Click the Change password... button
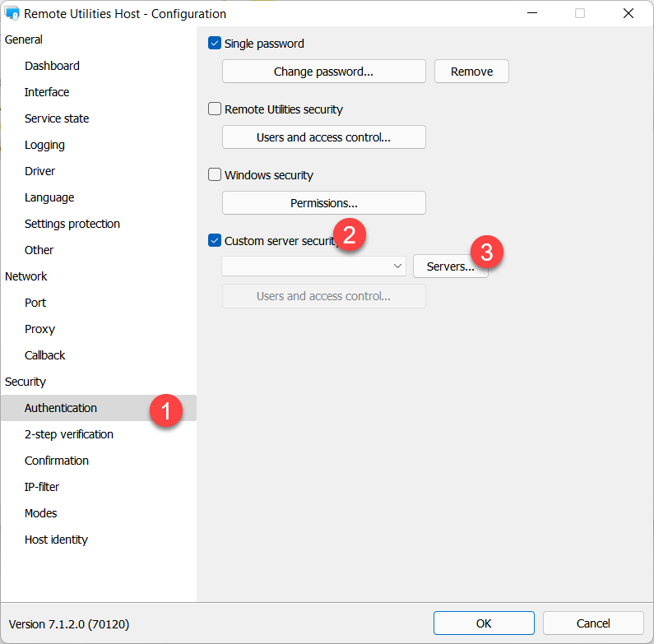654x644 pixels. point(323,72)
